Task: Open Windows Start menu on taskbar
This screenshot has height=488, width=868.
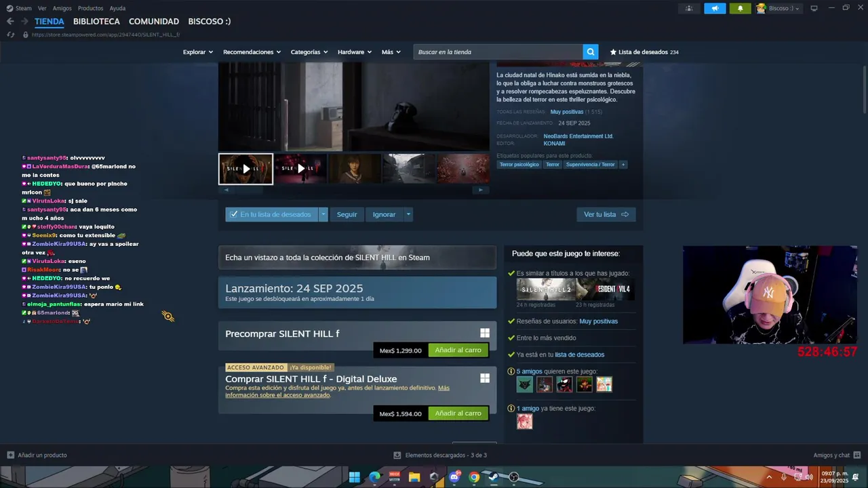Action: (x=355, y=477)
